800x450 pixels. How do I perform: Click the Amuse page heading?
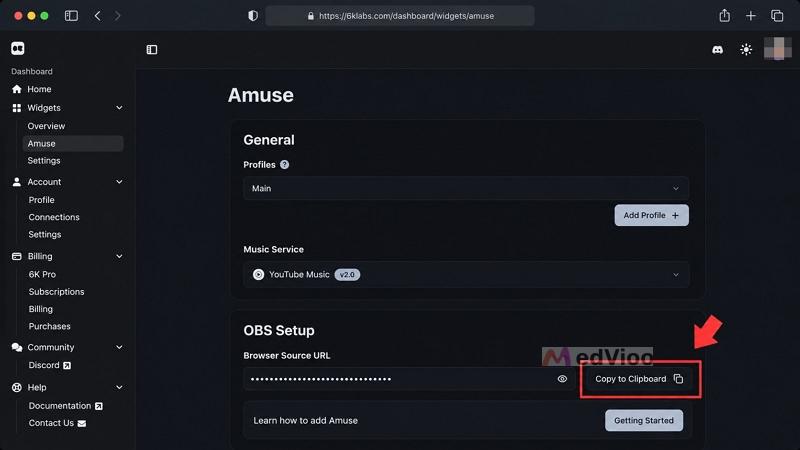[x=261, y=95]
